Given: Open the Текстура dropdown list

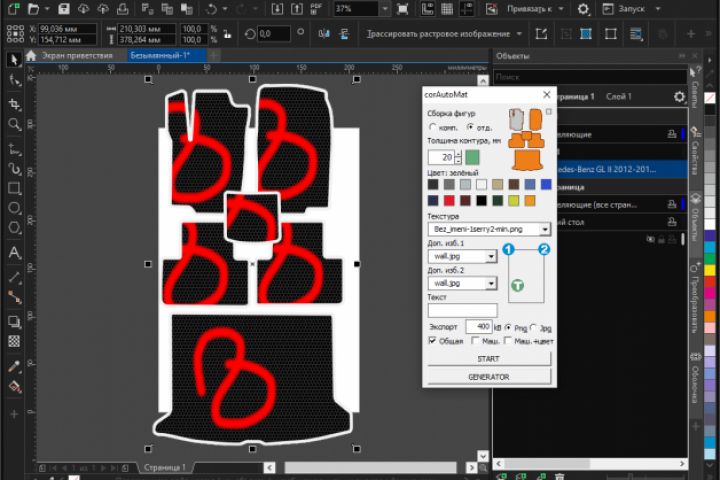Looking at the screenshot, I should [545, 229].
